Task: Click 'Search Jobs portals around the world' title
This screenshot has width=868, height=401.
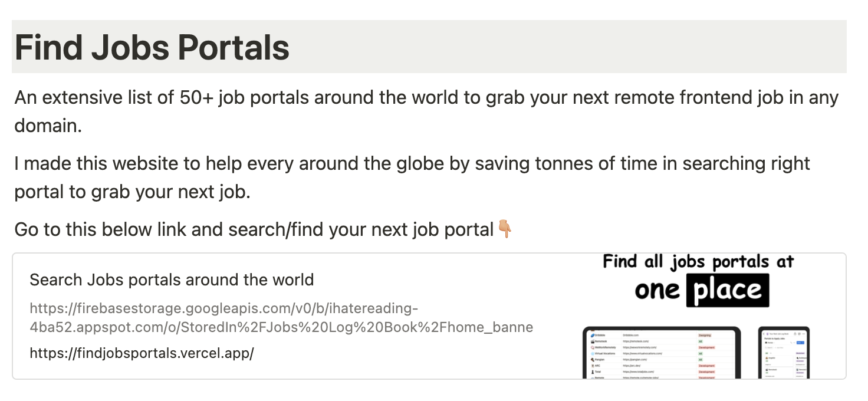Action: tap(172, 280)
